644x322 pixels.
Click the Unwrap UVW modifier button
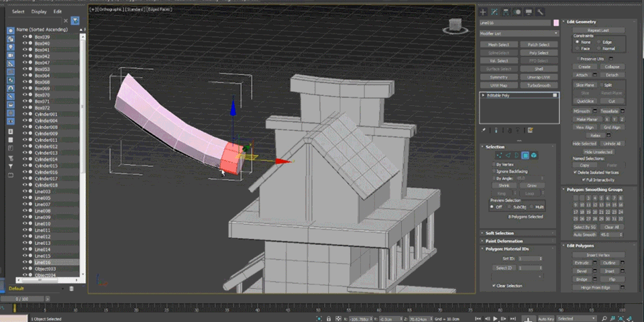(539, 77)
